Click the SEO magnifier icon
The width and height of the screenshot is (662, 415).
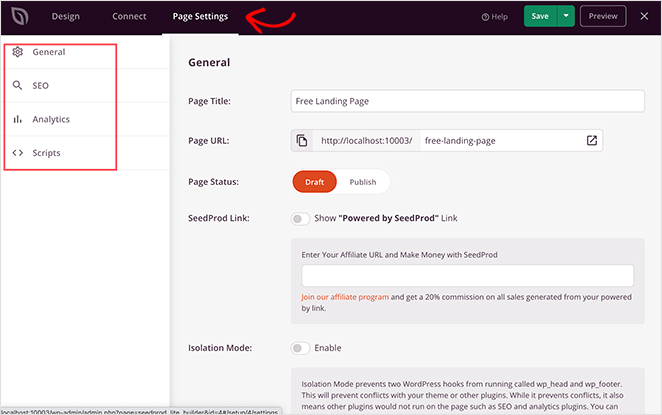[x=17, y=86]
